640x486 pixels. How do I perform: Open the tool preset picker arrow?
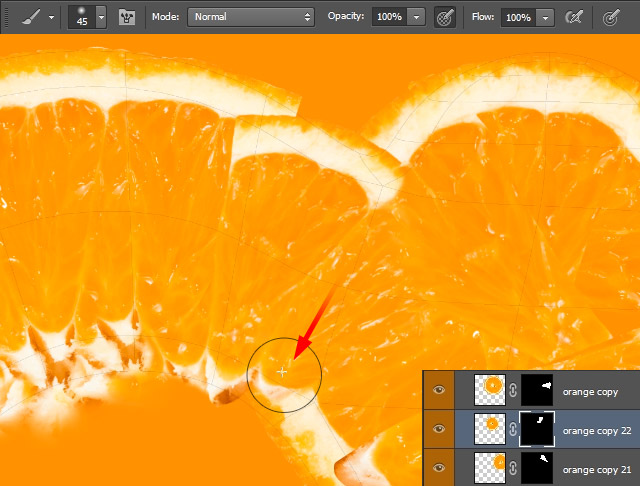[x=51, y=18]
